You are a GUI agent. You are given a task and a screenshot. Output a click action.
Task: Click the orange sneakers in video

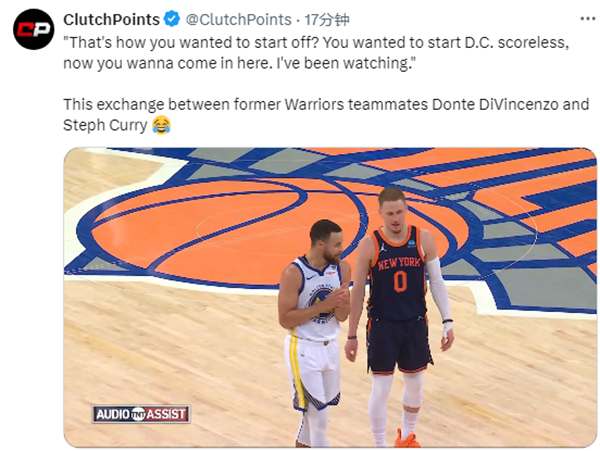[x=408, y=439]
